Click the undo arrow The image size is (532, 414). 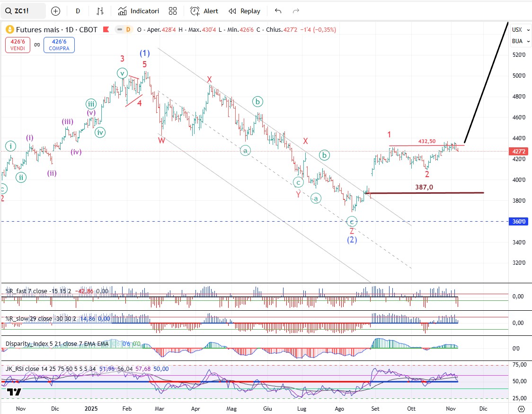tap(278, 11)
